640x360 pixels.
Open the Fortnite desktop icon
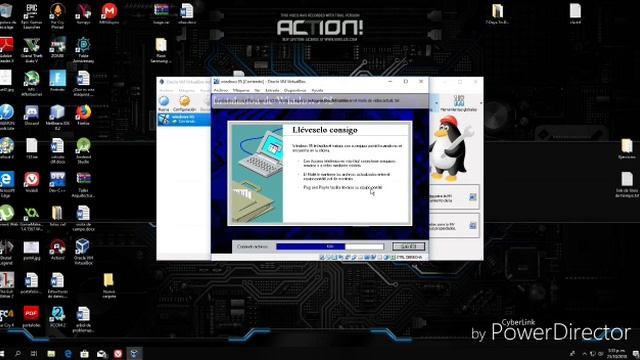[x=58, y=81]
